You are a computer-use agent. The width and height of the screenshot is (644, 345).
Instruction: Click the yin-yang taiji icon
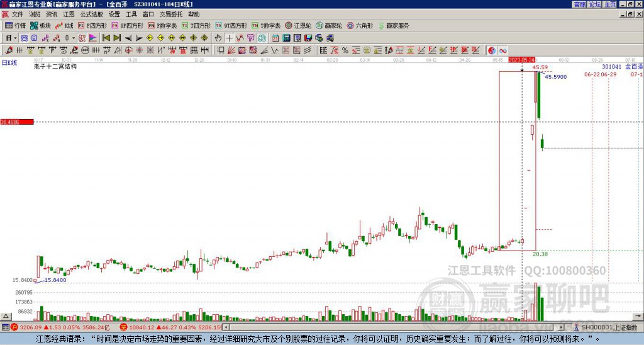pyautogui.click(x=492, y=50)
